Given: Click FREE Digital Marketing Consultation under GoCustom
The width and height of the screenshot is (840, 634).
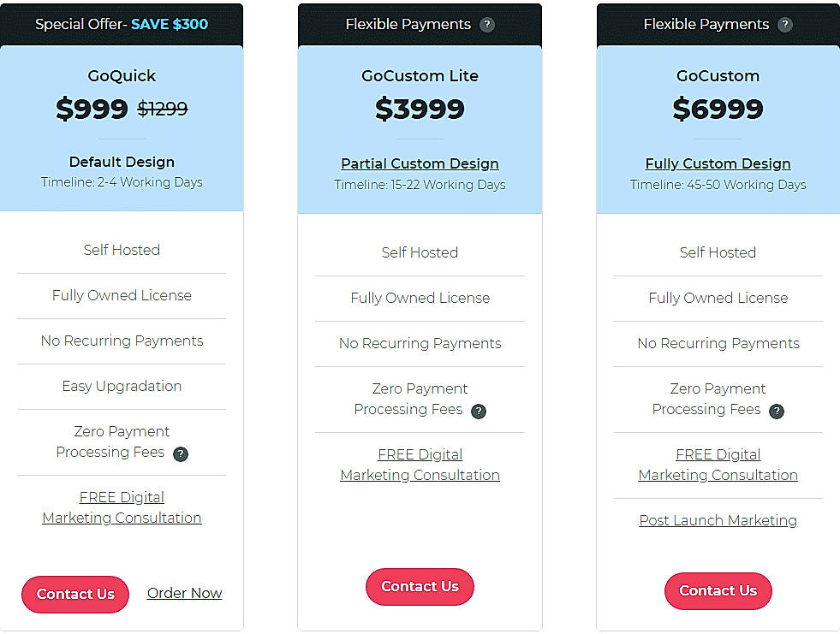Looking at the screenshot, I should (718, 465).
